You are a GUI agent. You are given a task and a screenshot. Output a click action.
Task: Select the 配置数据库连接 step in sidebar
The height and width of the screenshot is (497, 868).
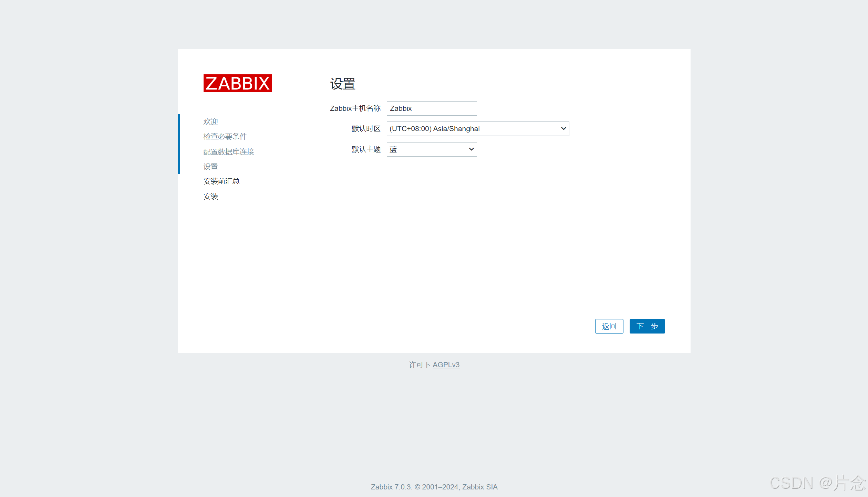(x=229, y=152)
